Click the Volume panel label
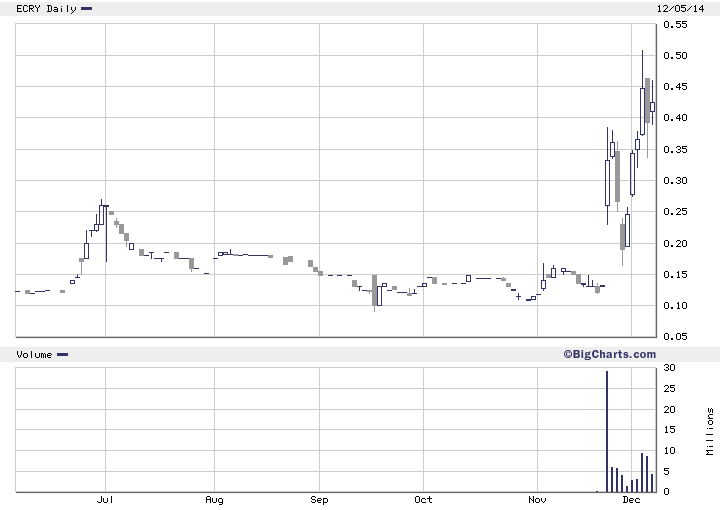Viewport: 720px width, 510px height. click(34, 354)
